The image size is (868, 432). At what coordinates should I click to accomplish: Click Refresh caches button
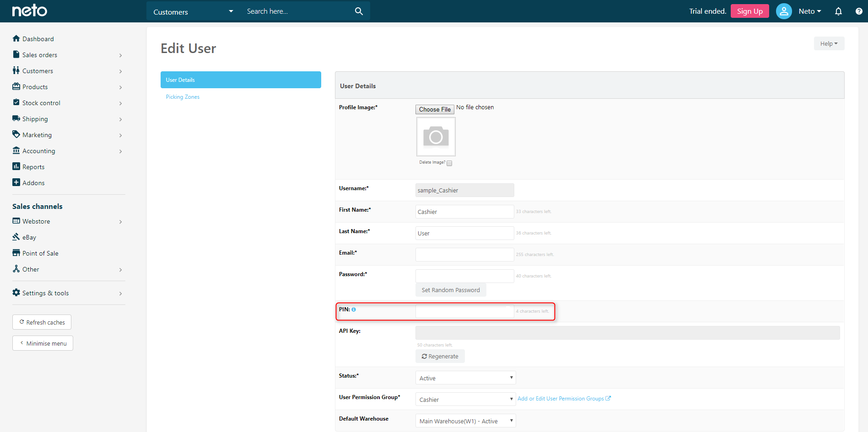click(42, 322)
